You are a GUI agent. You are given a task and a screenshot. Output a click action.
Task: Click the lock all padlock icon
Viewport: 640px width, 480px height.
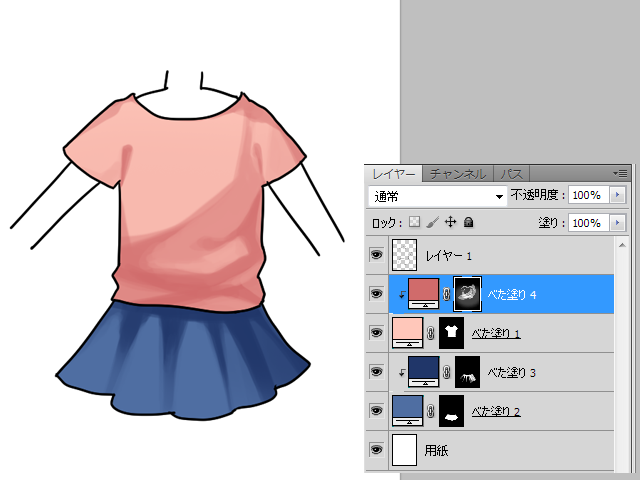468,222
